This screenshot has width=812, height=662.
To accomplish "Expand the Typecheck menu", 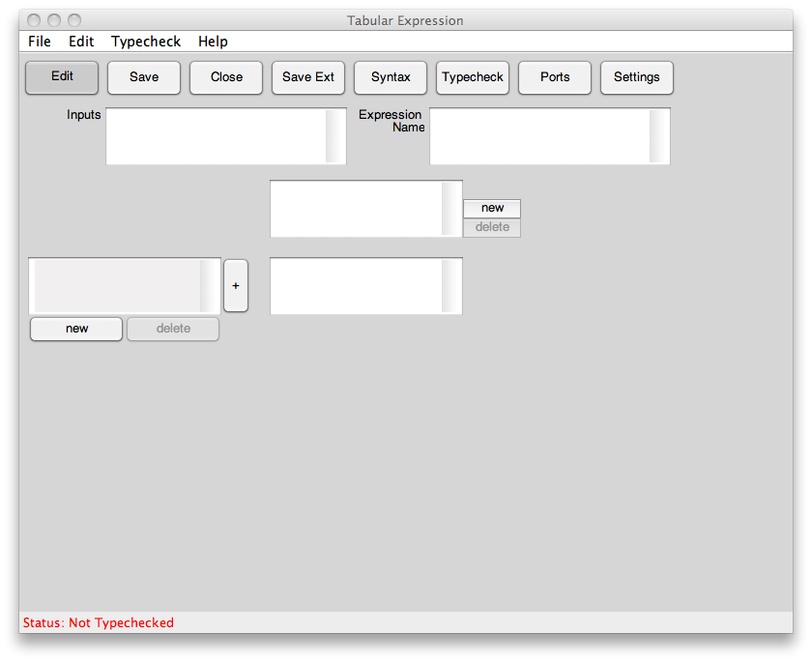I will coord(146,42).
